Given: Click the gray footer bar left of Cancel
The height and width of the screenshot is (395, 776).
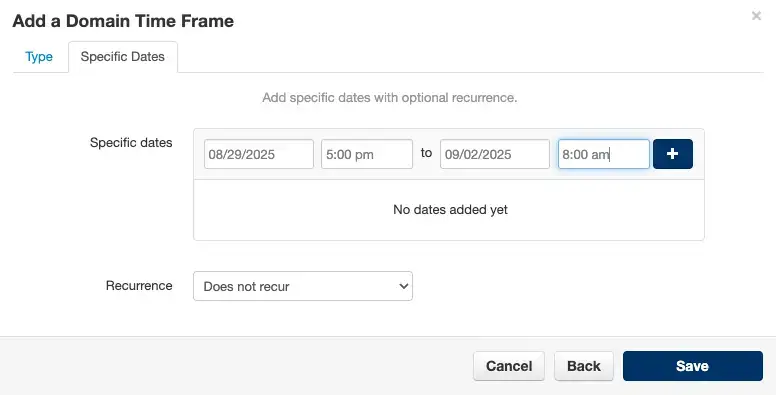Looking at the screenshot, I should click(x=235, y=366).
